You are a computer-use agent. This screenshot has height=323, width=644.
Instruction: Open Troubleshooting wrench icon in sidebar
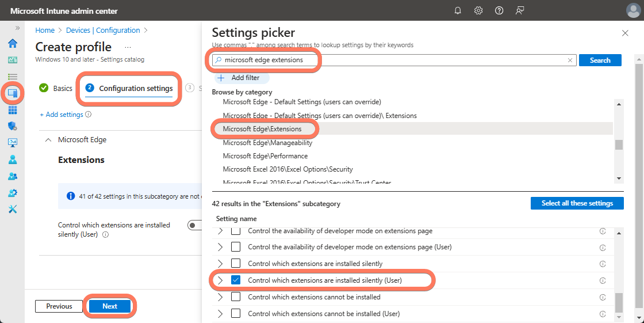pos(13,208)
